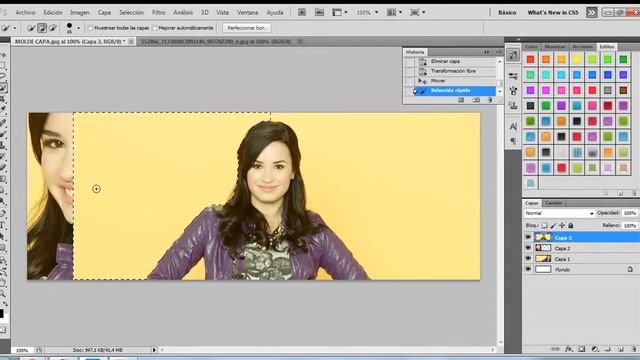Select the Type tool in toolbox

point(3,225)
